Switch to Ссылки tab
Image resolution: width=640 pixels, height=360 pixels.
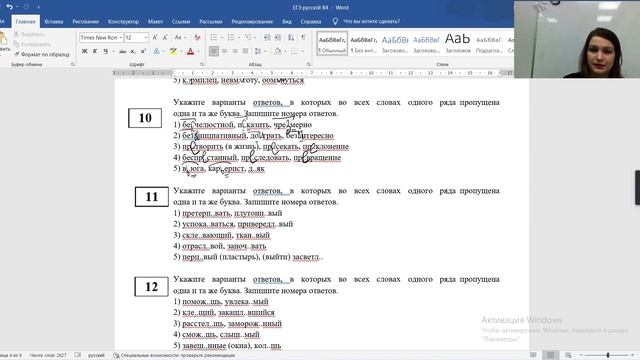coord(181,22)
